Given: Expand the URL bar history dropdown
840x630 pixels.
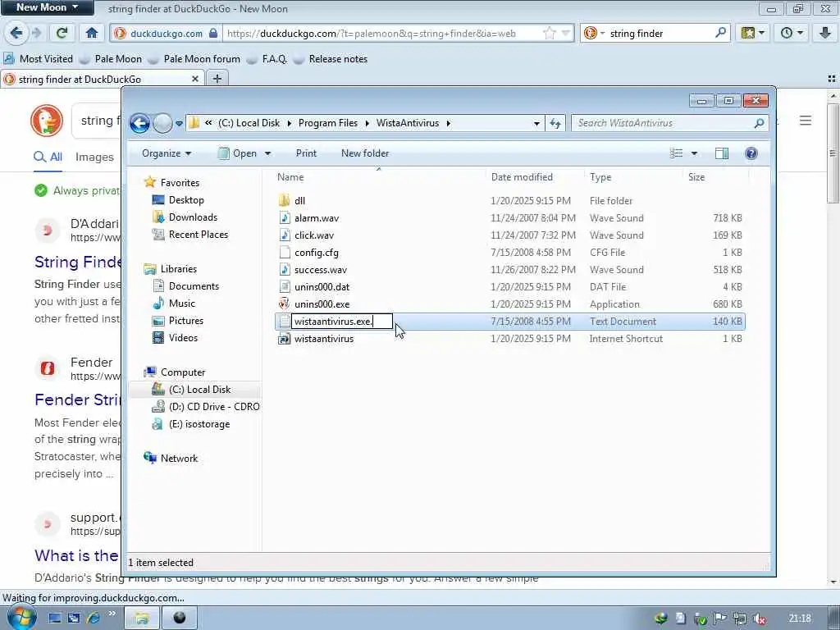Looking at the screenshot, I should (x=565, y=33).
